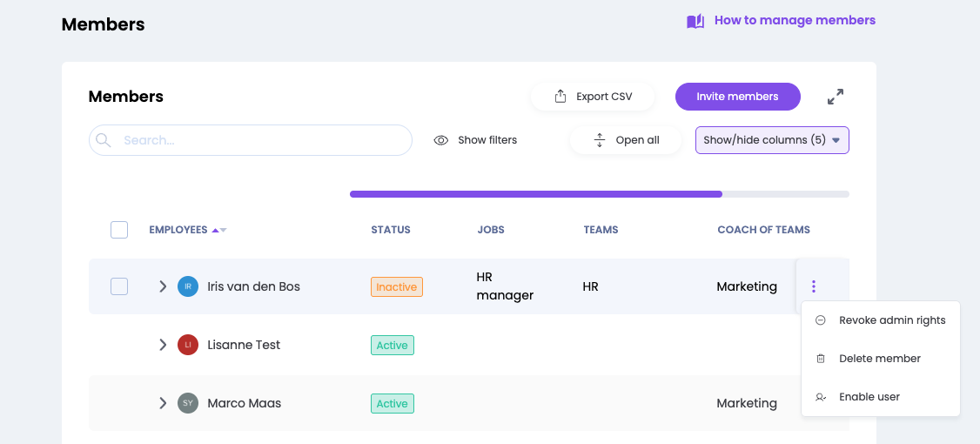
Task: Open the three-dot menu for Iris
Action: 814,286
